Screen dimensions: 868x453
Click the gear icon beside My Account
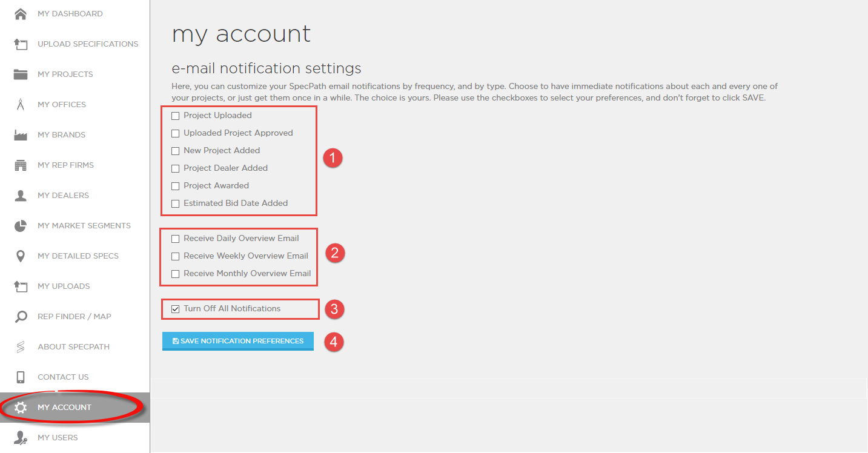pyautogui.click(x=21, y=407)
